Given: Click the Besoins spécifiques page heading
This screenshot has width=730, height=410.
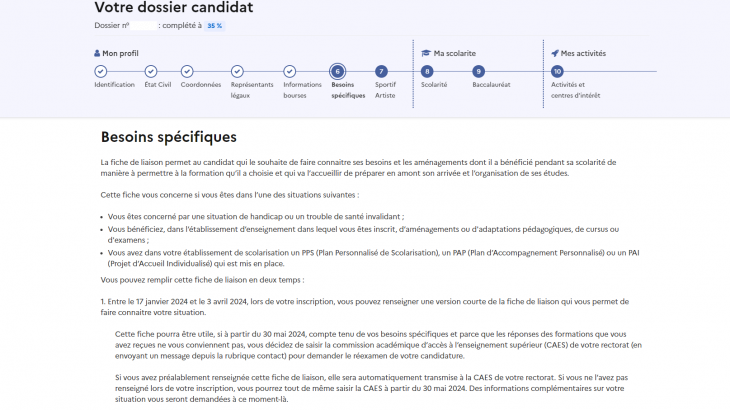Looking at the screenshot, I should click(x=168, y=136).
